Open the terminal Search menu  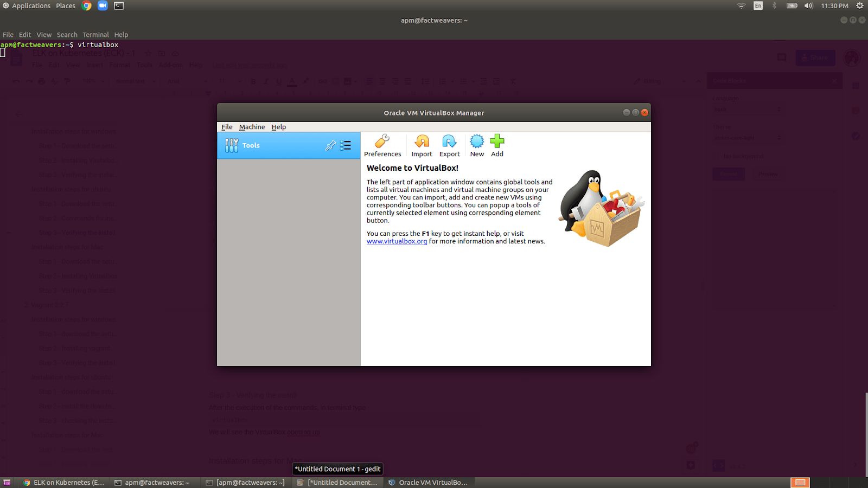point(67,35)
